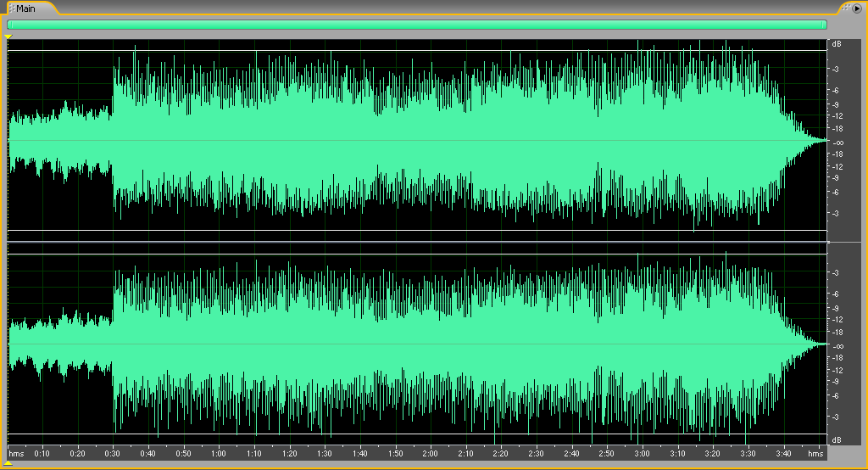Click the 0:30 mark on the time ruler
Image resolution: width=868 pixels, height=470 pixels.
pyautogui.click(x=112, y=454)
